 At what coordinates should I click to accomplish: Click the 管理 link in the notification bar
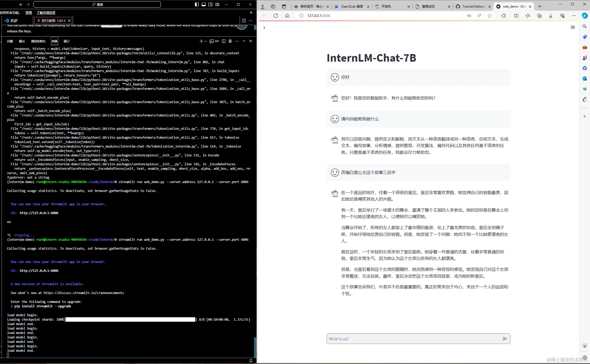pyautogui.click(x=28, y=13)
